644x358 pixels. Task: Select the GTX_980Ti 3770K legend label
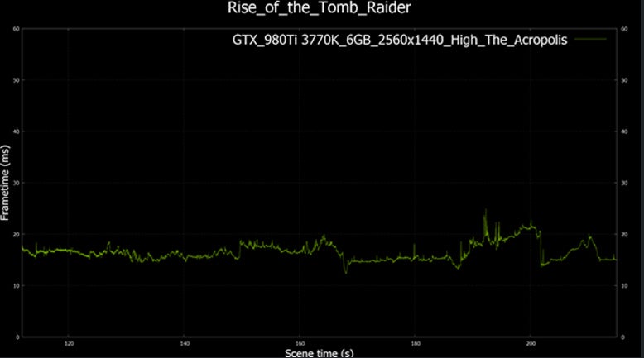click(400, 40)
